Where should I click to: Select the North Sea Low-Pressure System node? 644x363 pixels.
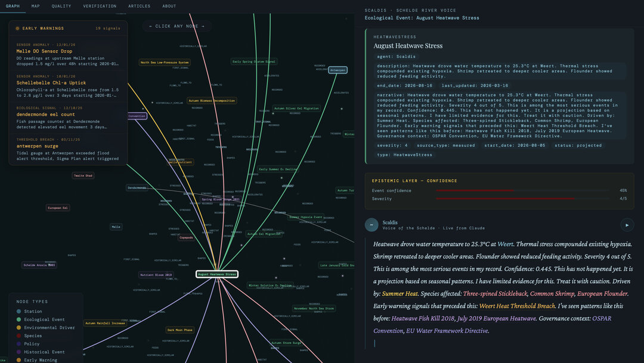[x=165, y=63]
